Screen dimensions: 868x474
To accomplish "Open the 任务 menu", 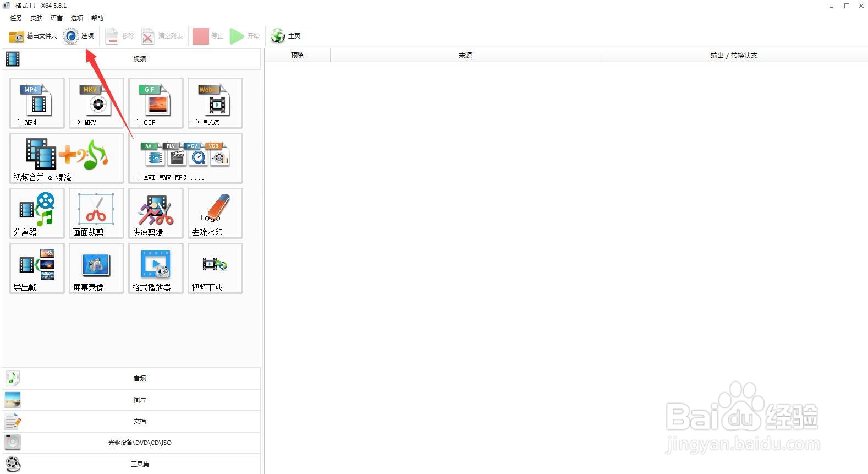I will point(16,18).
